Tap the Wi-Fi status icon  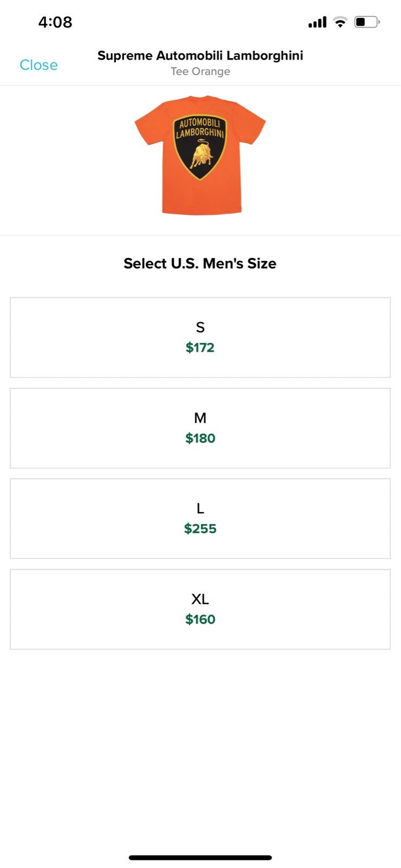(x=340, y=22)
